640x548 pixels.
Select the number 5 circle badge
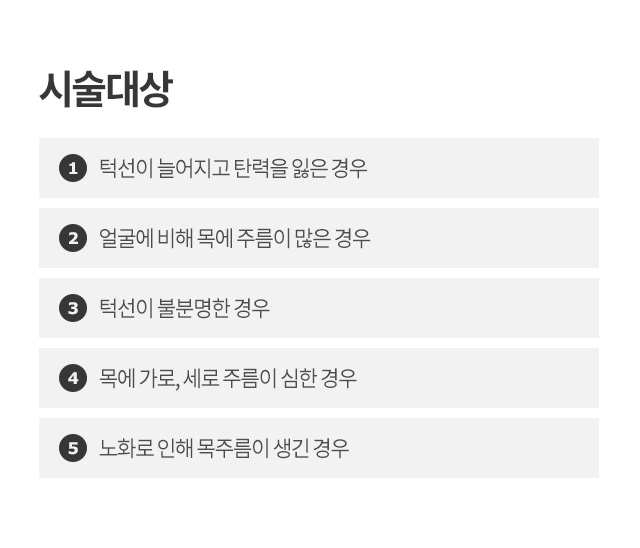[x=73, y=448]
